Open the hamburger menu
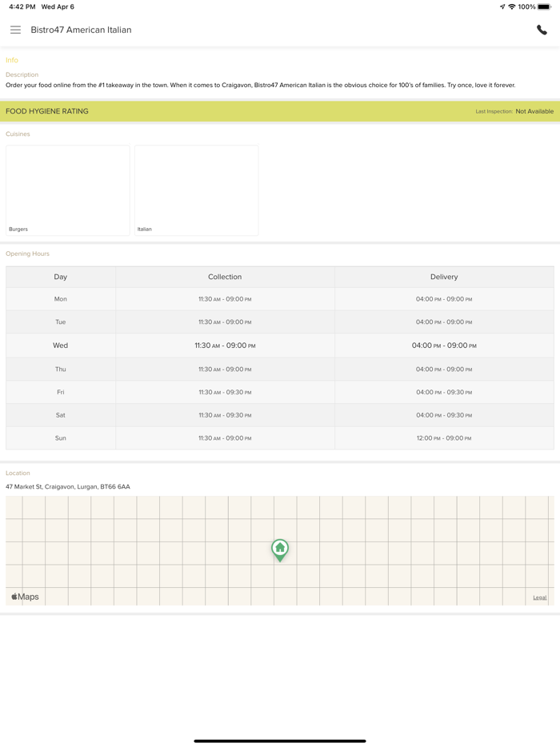 pos(15,30)
